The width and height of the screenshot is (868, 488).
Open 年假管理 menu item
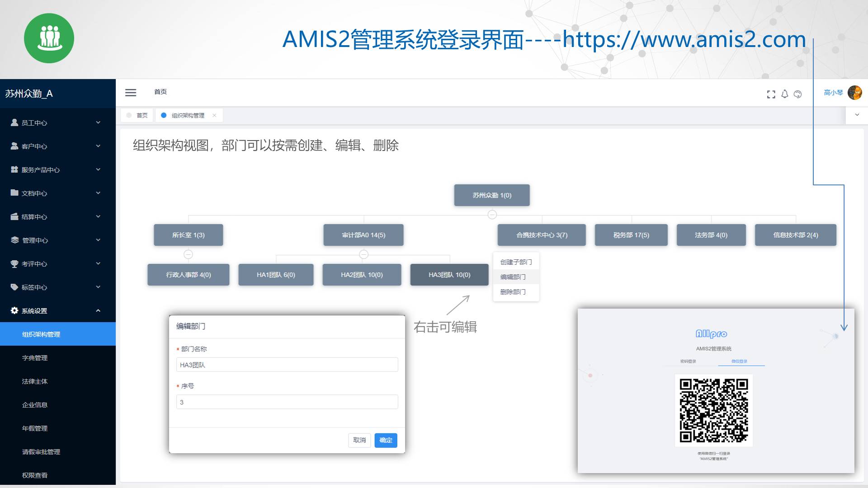point(58,428)
